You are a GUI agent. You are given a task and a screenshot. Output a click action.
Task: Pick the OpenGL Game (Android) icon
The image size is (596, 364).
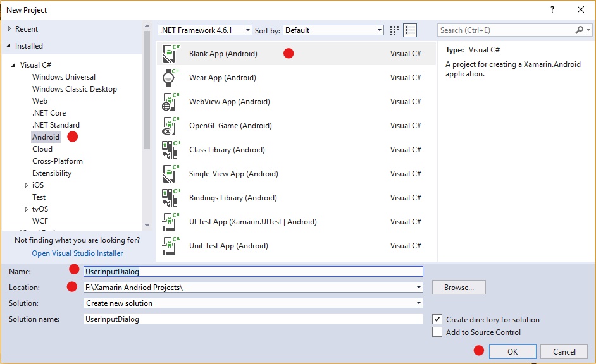(171, 126)
